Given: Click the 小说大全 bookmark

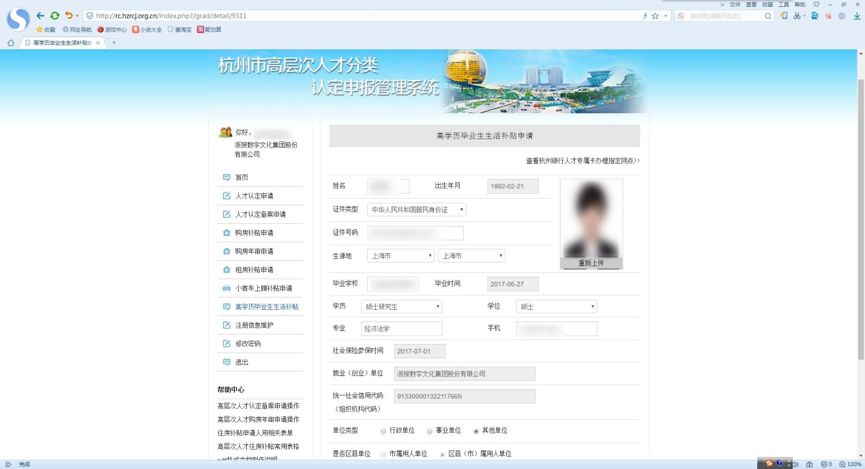Looking at the screenshot, I should [147, 29].
